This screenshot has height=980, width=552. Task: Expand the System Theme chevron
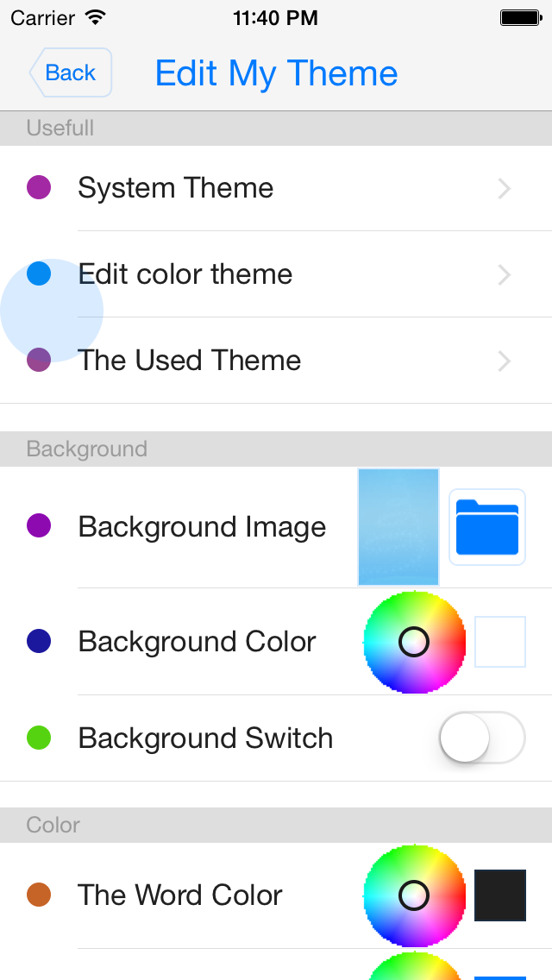(x=505, y=188)
